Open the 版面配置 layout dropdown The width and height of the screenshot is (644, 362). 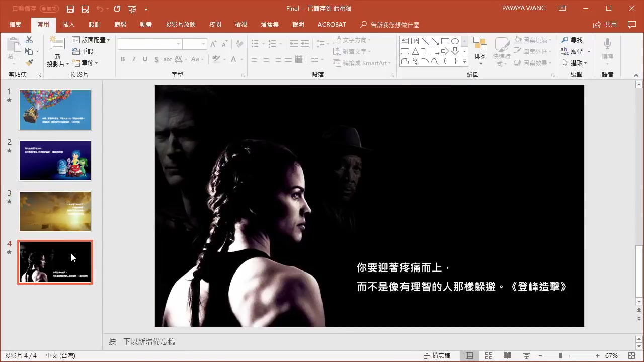[91, 40]
